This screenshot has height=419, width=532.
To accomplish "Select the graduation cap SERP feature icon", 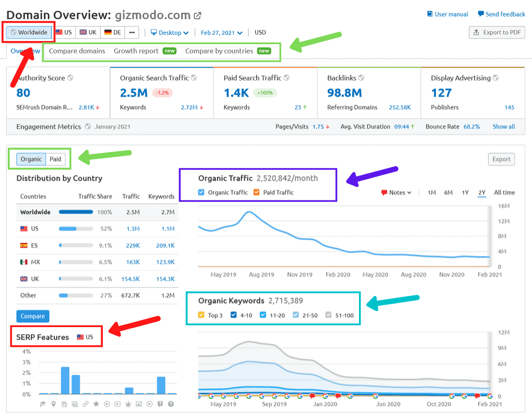I will click(43, 404).
